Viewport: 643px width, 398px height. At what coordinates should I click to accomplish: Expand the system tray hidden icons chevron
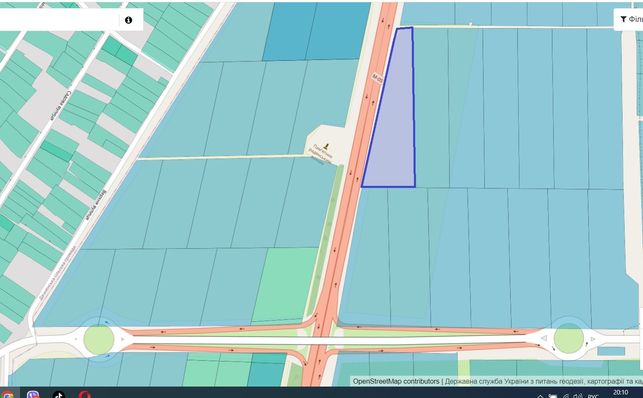coord(540,396)
